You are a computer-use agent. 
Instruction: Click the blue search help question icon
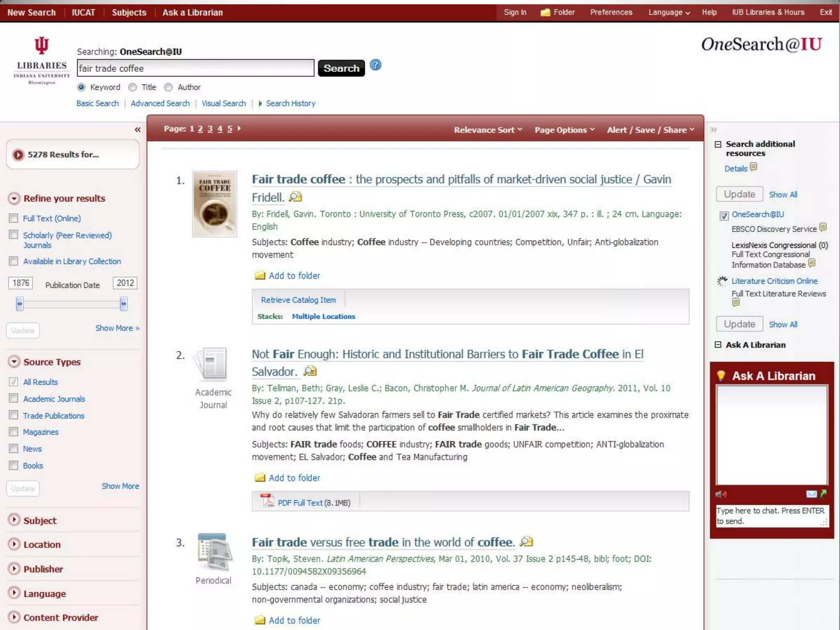375,65
